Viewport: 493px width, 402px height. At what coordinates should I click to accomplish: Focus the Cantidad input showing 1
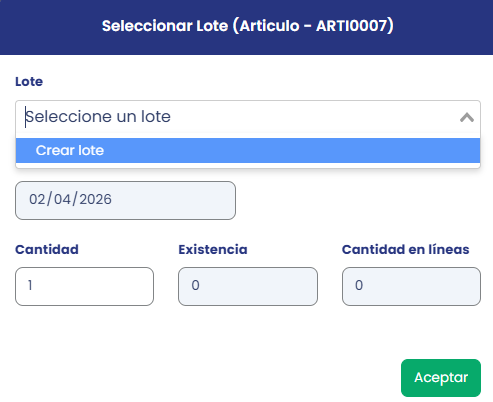click(x=84, y=286)
